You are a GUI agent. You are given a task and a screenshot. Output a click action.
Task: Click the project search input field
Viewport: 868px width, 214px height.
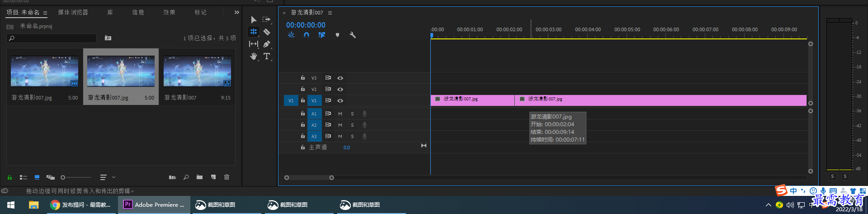(x=52, y=38)
